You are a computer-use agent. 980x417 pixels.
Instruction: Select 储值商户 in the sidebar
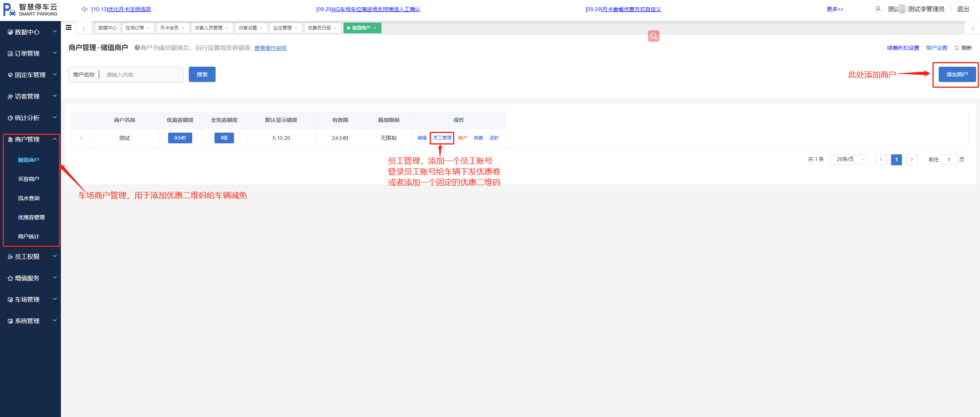[29, 160]
